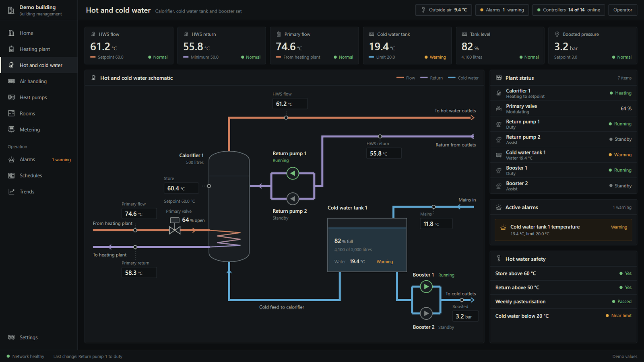Click the 7 items count in Plant status
The height and width of the screenshot is (362, 644).
pos(624,78)
